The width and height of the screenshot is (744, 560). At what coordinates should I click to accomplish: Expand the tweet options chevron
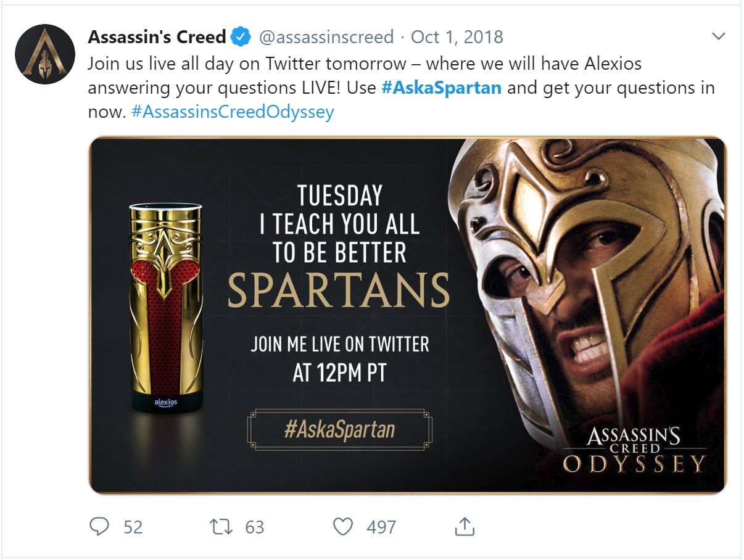click(x=718, y=36)
